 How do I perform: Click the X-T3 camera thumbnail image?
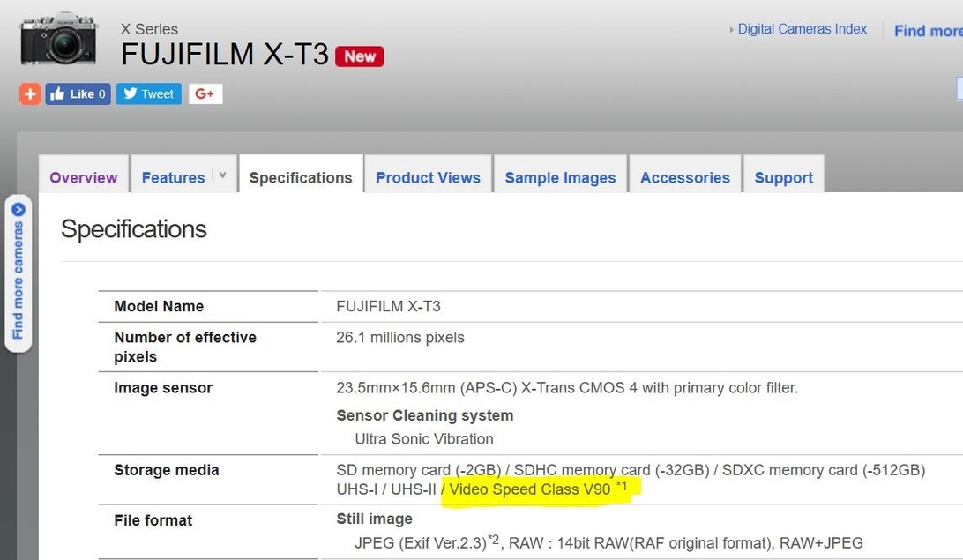click(58, 40)
